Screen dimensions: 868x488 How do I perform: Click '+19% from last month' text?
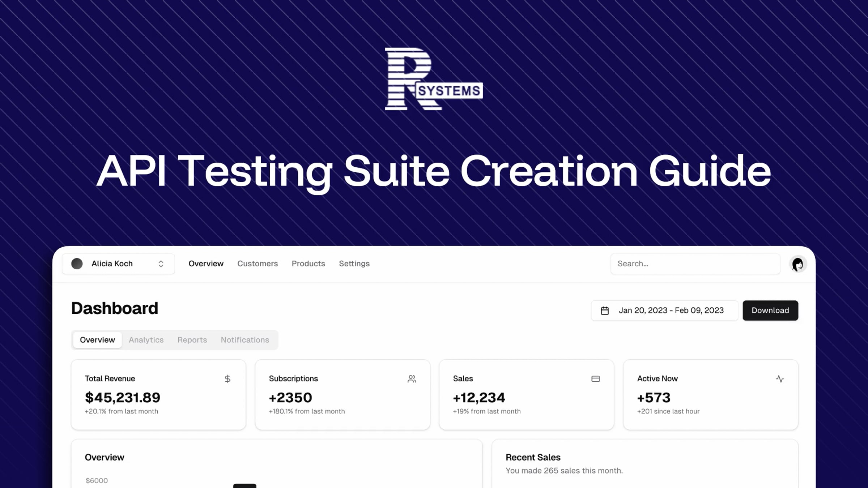487,411
